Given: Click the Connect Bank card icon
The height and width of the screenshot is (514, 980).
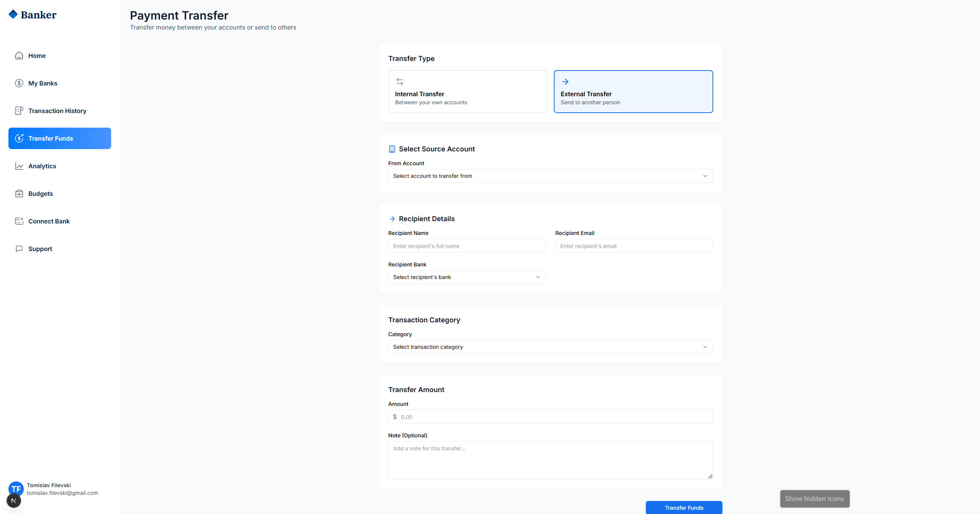Looking at the screenshot, I should [x=19, y=221].
